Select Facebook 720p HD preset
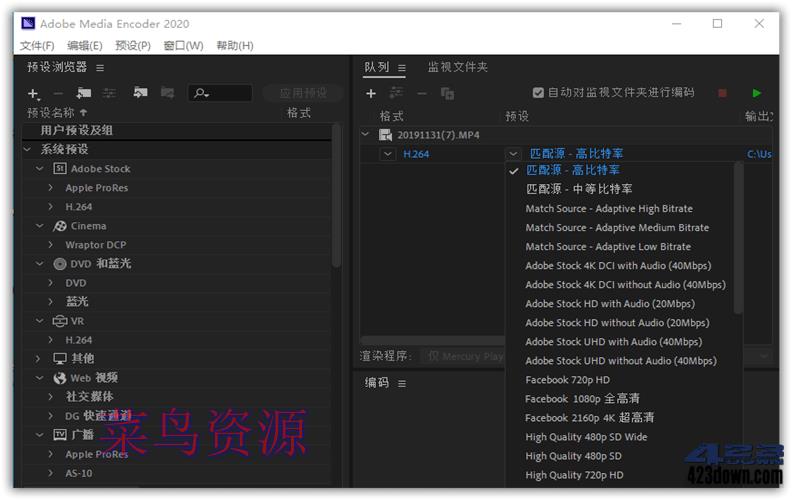 pos(567,380)
